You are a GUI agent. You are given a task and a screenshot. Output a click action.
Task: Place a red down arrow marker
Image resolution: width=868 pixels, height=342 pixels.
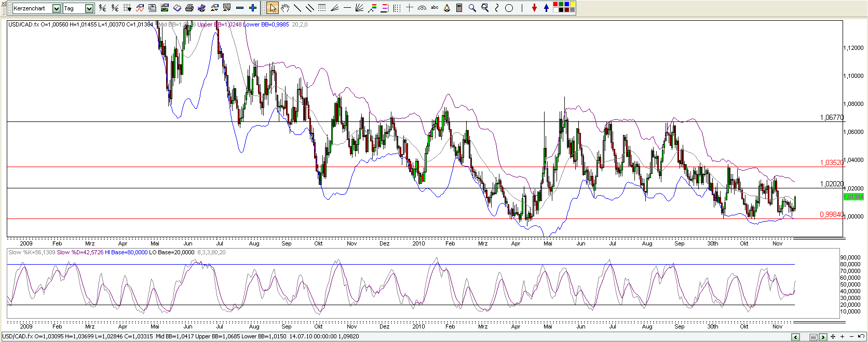tap(534, 8)
